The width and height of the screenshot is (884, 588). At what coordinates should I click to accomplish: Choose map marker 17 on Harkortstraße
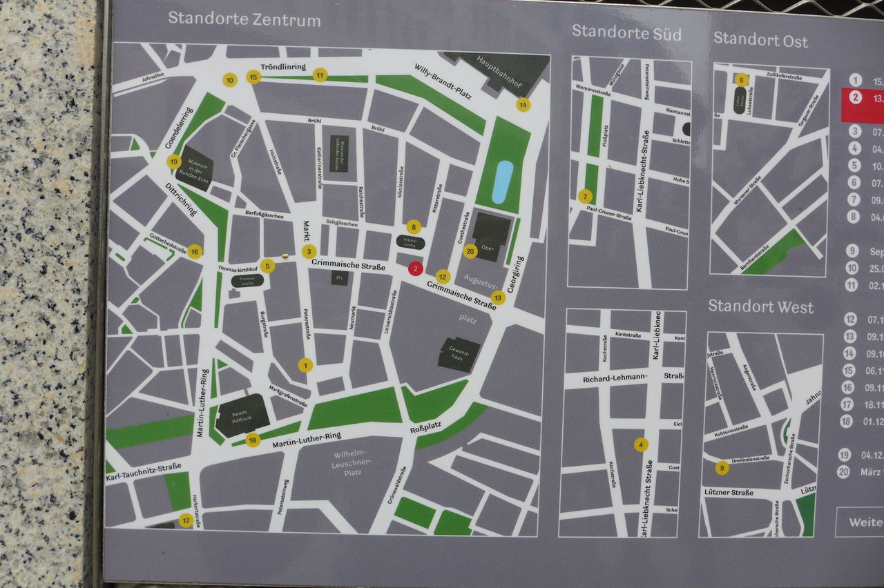[x=186, y=520]
